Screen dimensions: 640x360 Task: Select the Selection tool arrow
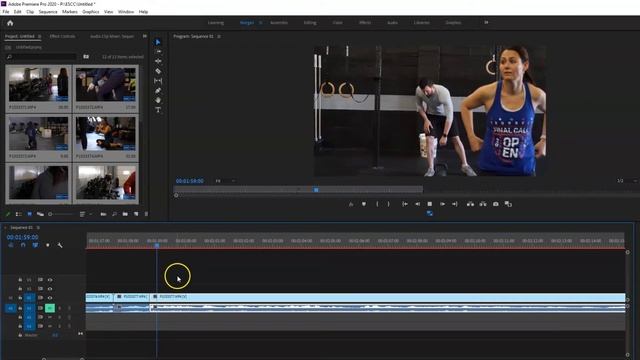[158, 42]
